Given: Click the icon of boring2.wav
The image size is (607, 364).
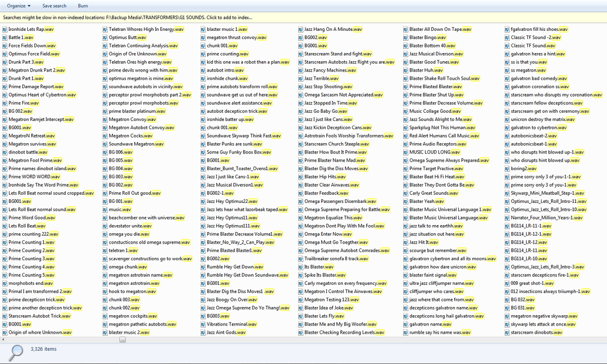Looking at the screenshot, I should click(x=507, y=169).
